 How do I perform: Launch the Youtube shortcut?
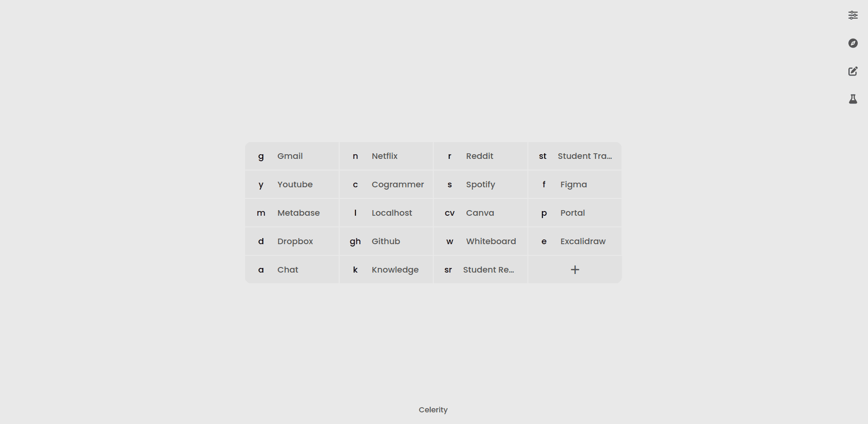click(x=292, y=185)
